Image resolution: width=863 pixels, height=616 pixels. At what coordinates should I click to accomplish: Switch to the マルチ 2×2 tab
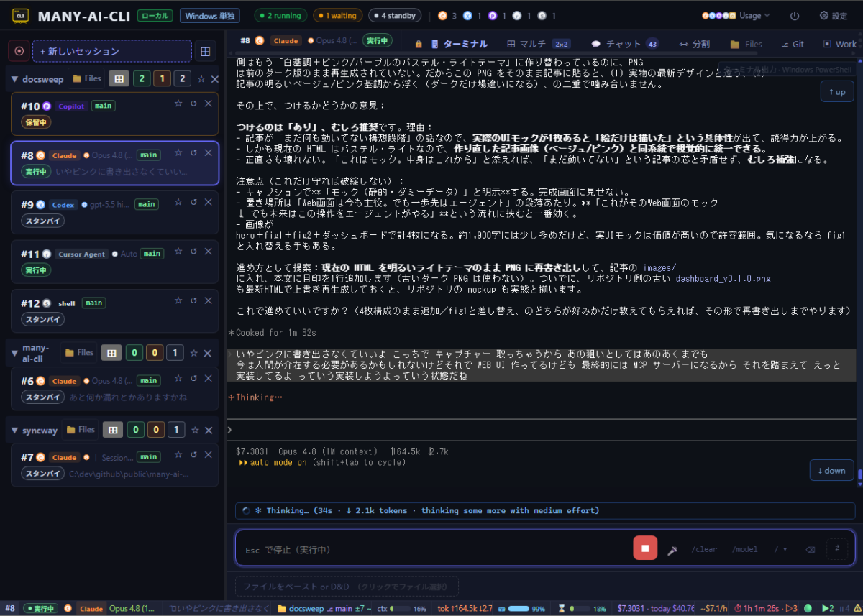tap(539, 44)
